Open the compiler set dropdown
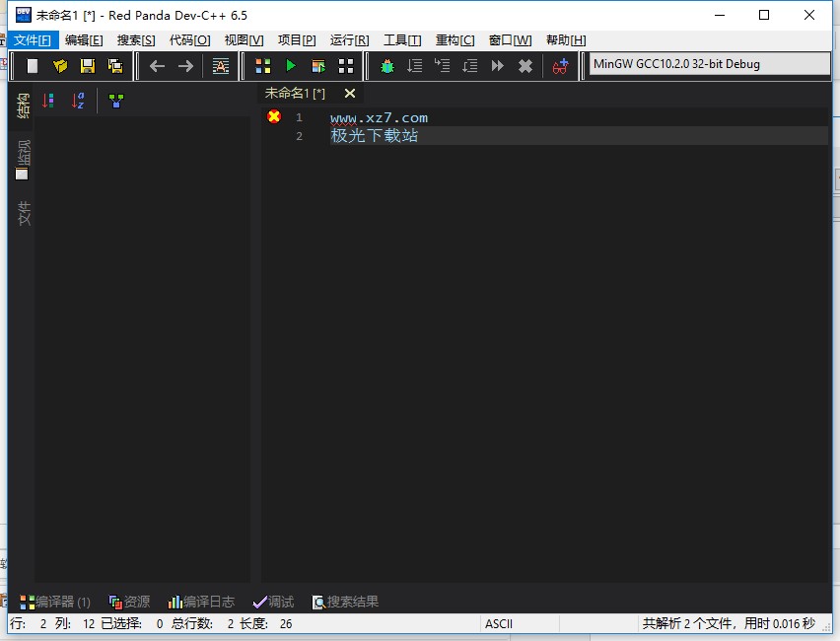840x641 pixels. pyautogui.click(x=707, y=65)
